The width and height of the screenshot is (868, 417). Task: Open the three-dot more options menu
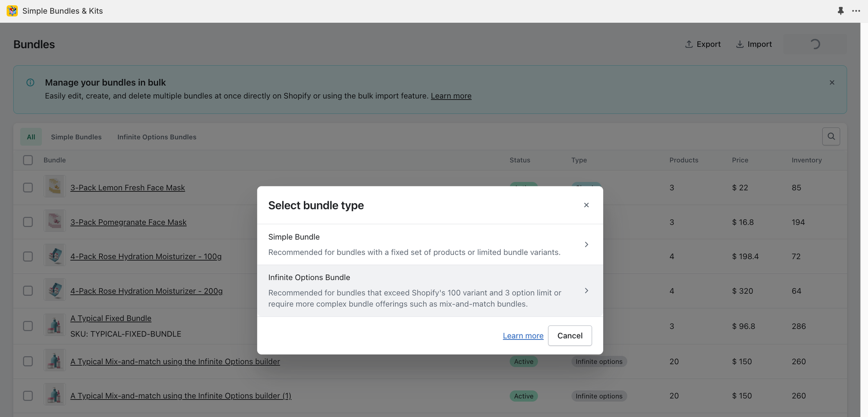tap(856, 11)
